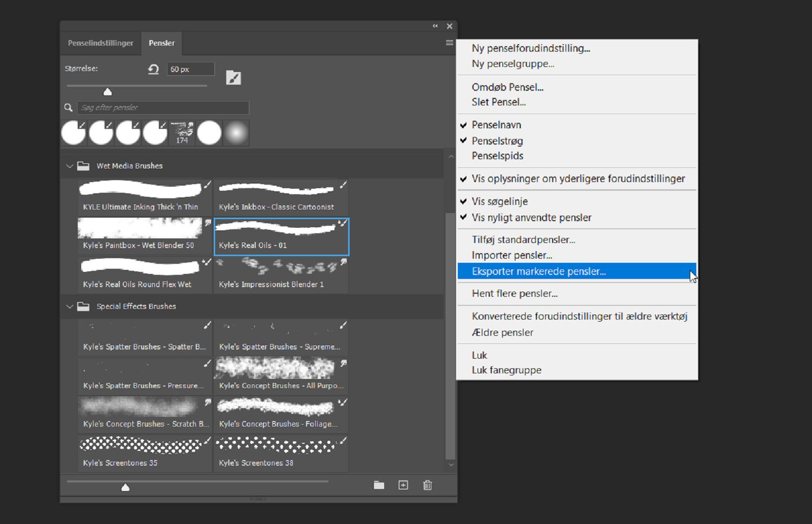
Task: Toggle the Penselnavn checked option
Action: click(x=577, y=125)
